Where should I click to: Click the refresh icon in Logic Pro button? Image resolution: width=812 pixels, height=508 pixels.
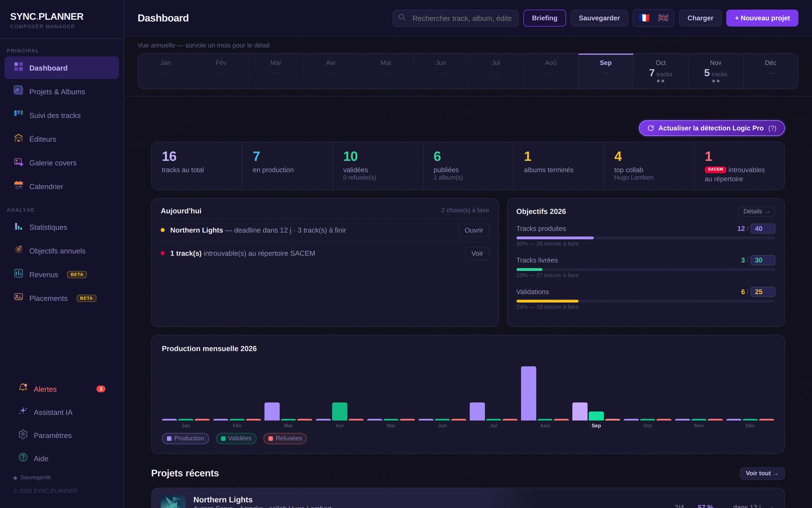(x=651, y=128)
